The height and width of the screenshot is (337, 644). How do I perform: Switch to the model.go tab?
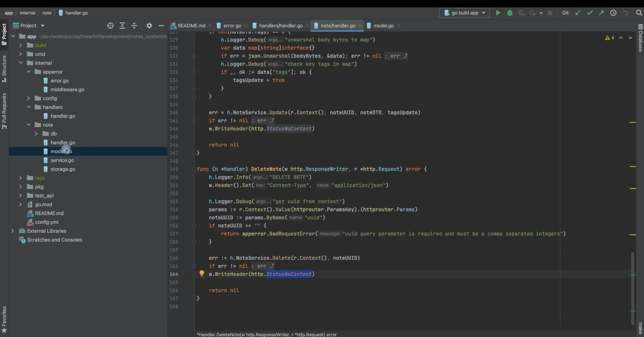(383, 26)
